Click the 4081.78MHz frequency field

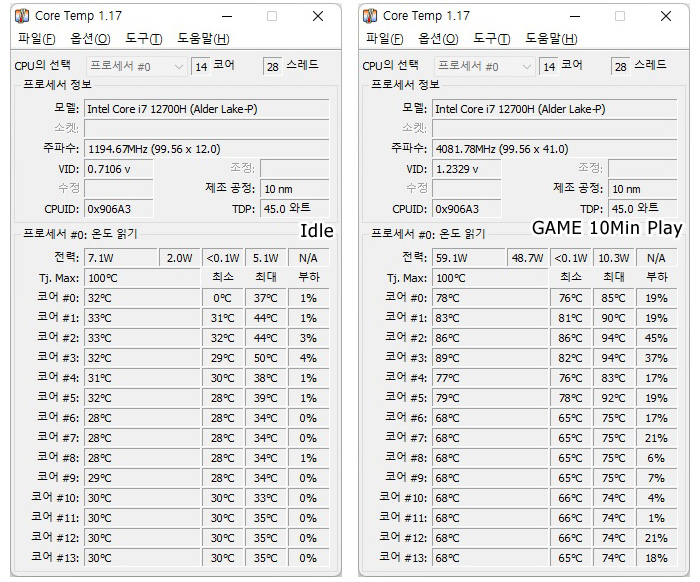point(554,148)
